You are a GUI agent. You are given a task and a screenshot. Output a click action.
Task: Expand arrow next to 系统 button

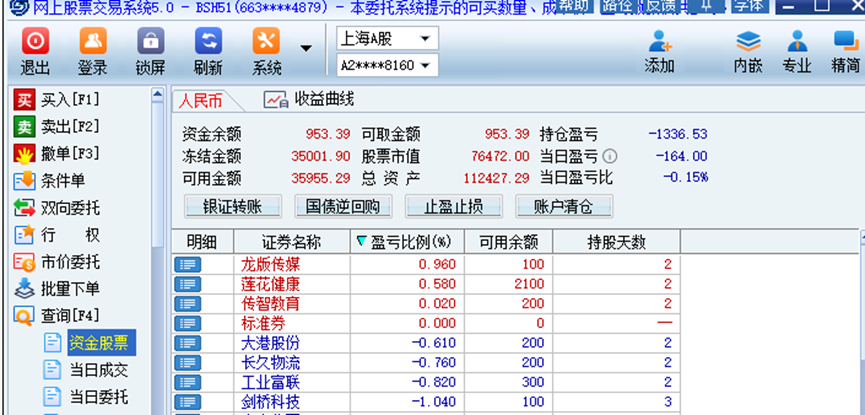306,48
